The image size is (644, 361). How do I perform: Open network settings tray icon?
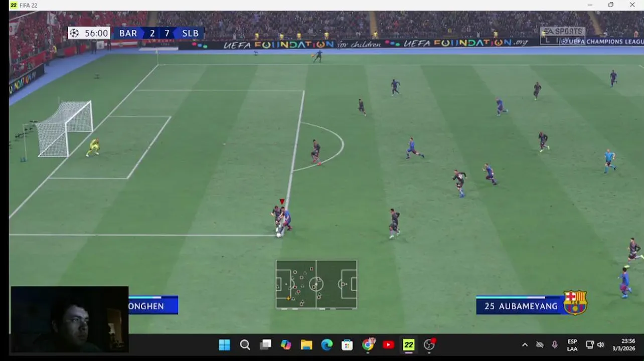(x=590, y=345)
